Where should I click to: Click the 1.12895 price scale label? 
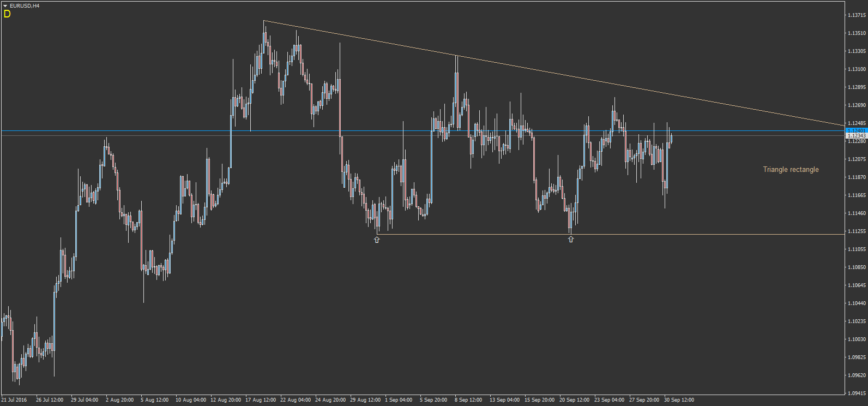coord(857,87)
